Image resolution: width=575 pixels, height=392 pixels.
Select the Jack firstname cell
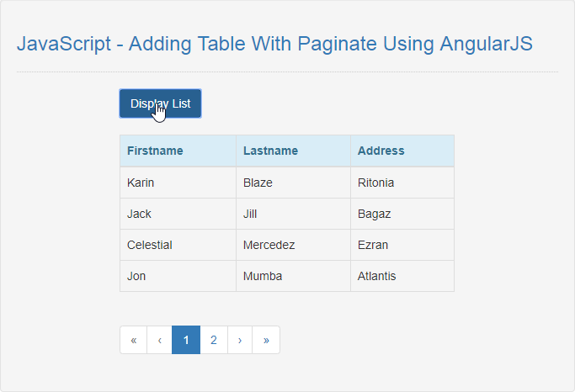pyautogui.click(x=178, y=214)
